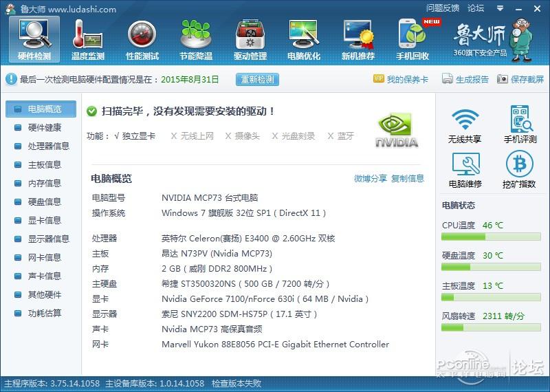Click the 我的保养卡 link text
550x392 pixels.
(x=408, y=79)
